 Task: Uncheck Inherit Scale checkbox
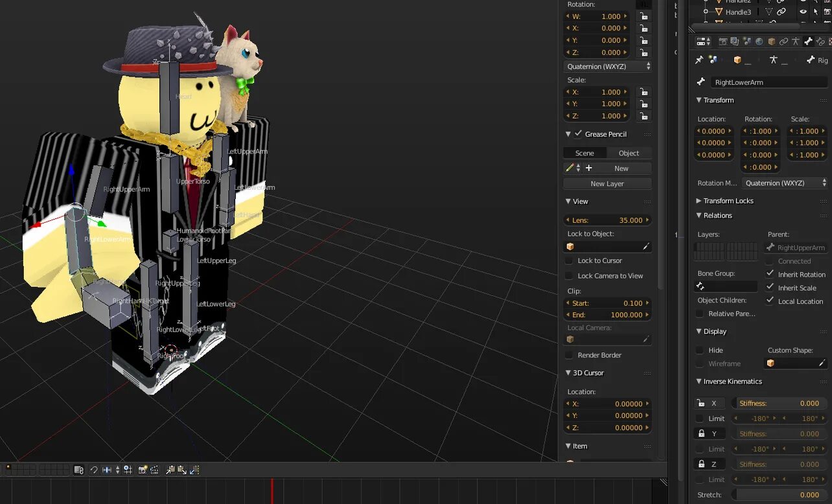tap(770, 288)
